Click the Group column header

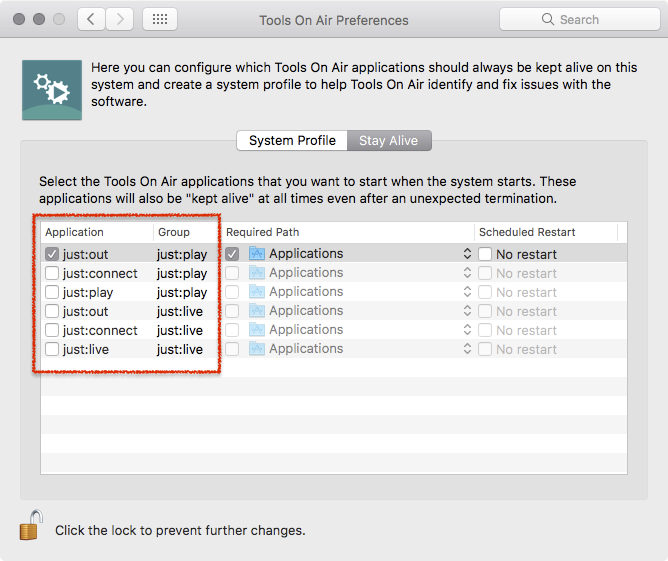pos(186,232)
